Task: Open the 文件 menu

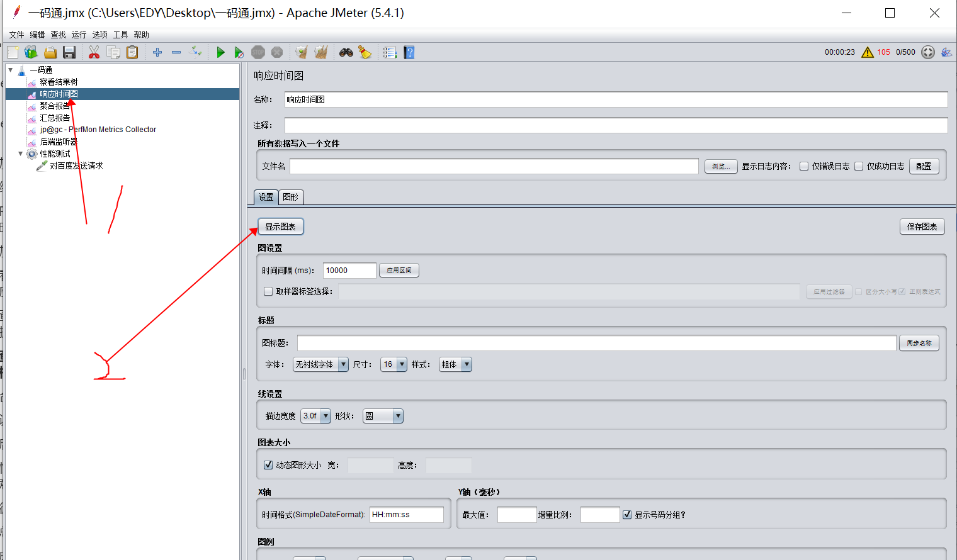Action: click(x=16, y=35)
